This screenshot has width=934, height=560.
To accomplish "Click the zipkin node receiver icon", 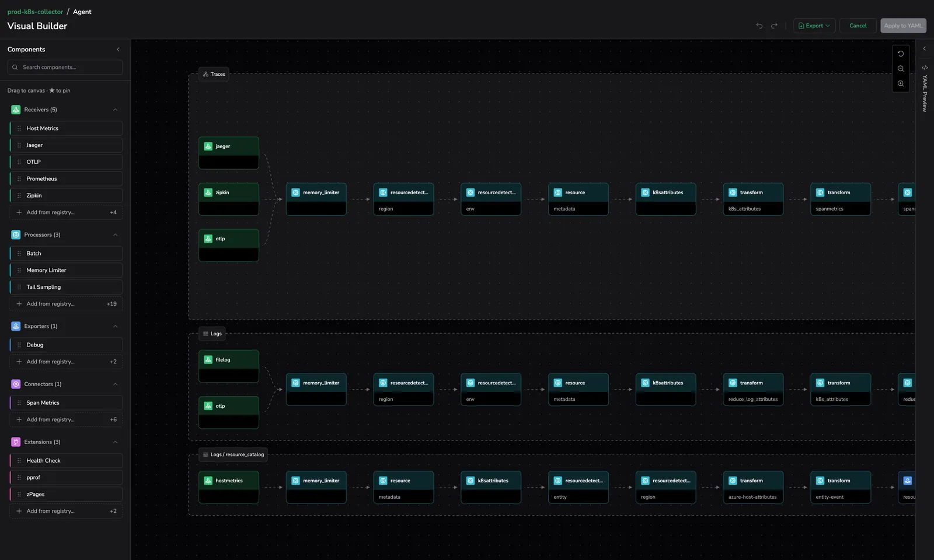I will pyautogui.click(x=208, y=192).
